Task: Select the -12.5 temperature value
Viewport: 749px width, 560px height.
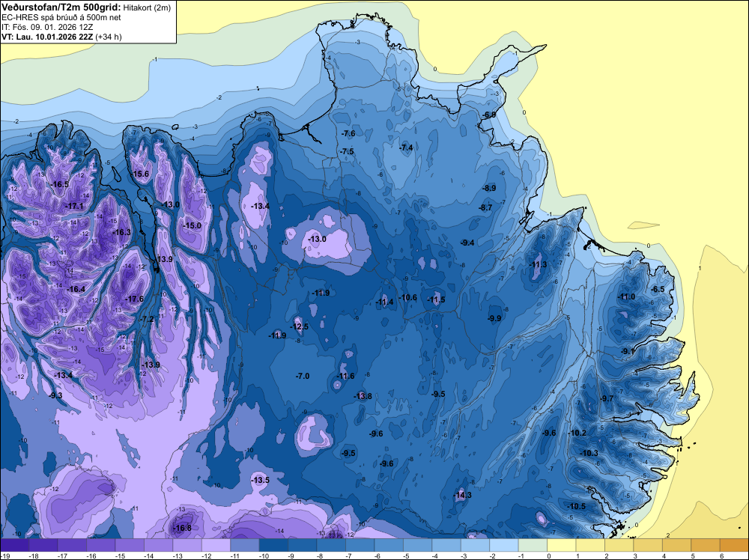Action: [x=299, y=326]
